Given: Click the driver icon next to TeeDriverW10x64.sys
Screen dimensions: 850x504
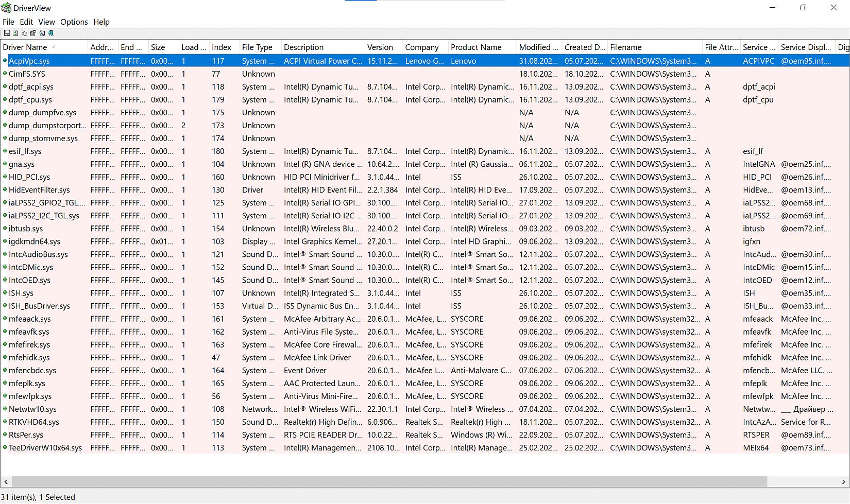Looking at the screenshot, I should [5, 447].
